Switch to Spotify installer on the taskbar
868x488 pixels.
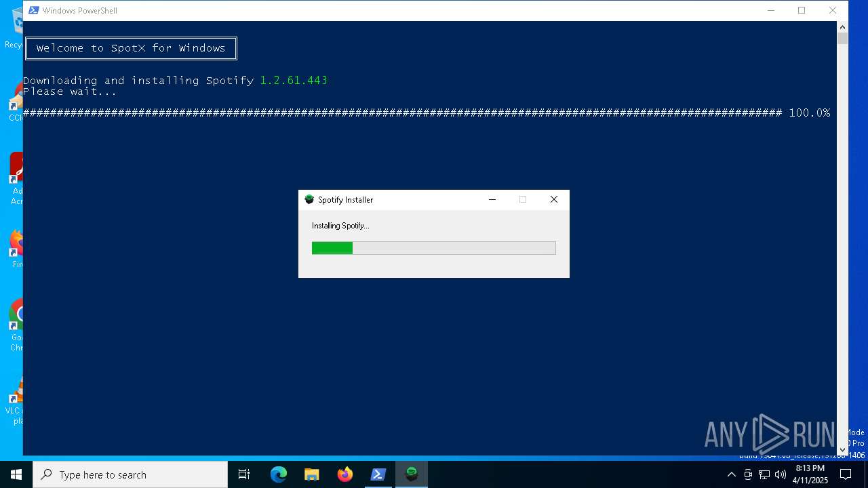pyautogui.click(x=412, y=474)
